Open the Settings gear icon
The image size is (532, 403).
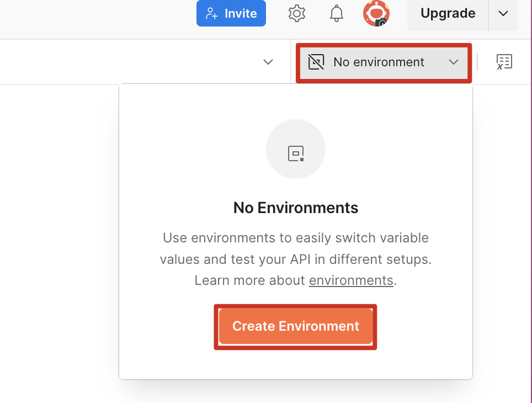297,14
